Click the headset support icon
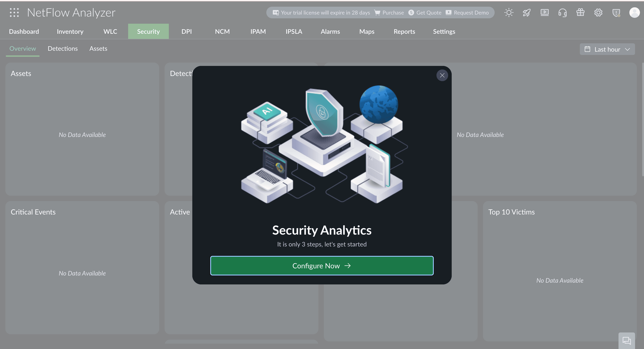This screenshot has width=644, height=349. tap(563, 13)
